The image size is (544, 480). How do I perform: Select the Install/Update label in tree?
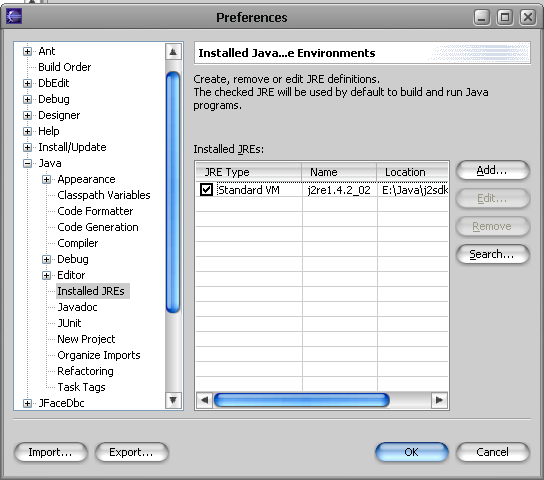(x=72, y=147)
